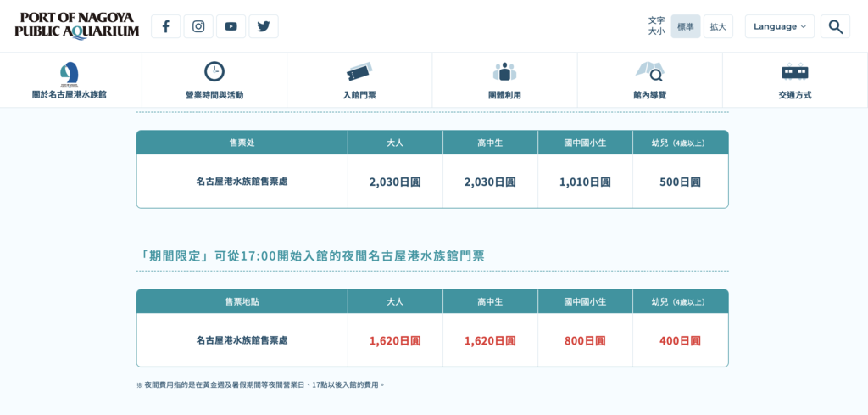This screenshot has width=868, height=415.
Task: Click the 售票地點 column header
Action: [242, 301]
